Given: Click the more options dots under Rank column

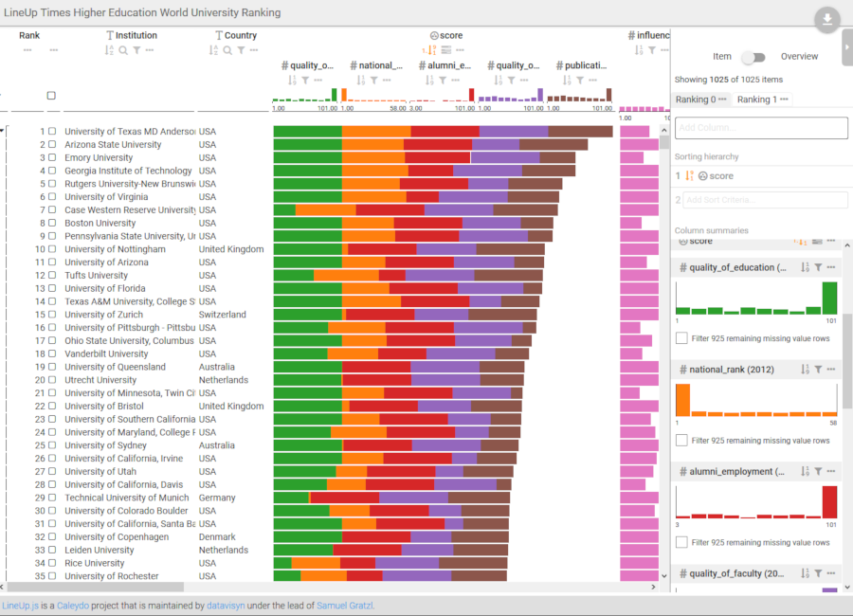Looking at the screenshot, I should tap(27, 48).
